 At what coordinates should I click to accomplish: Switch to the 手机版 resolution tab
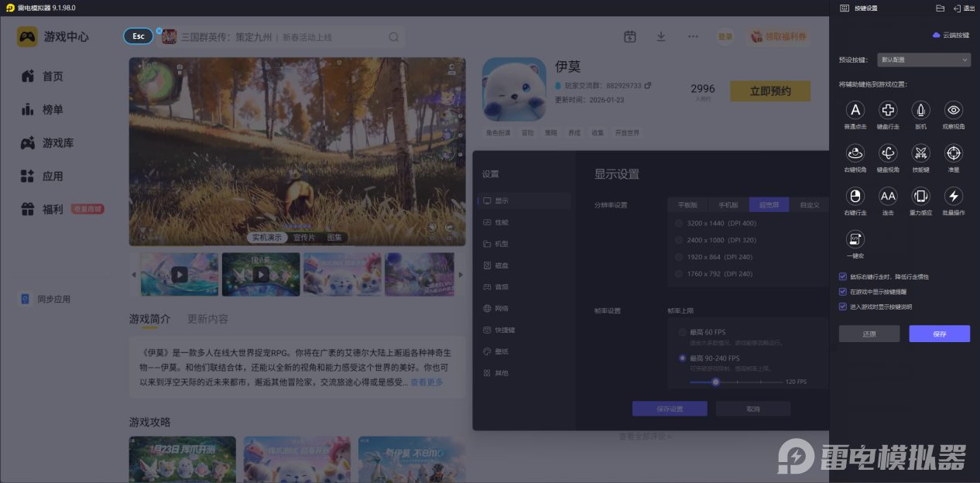[x=728, y=205]
